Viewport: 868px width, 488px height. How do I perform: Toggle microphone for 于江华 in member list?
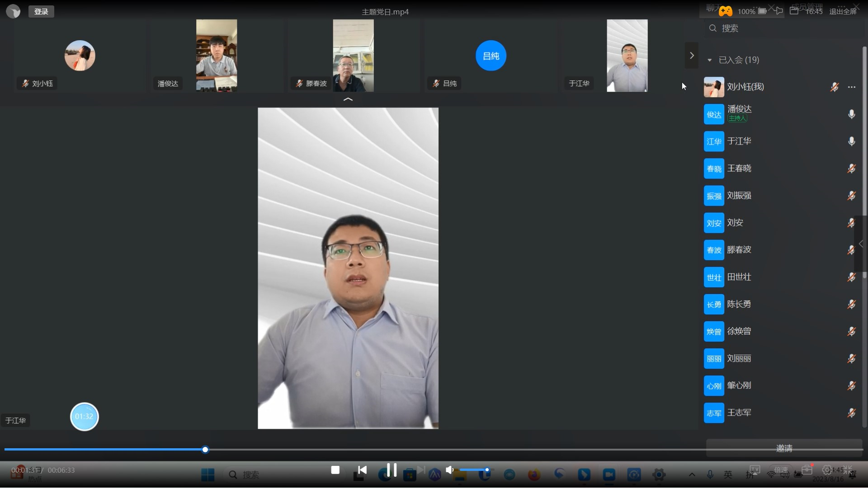(x=851, y=141)
